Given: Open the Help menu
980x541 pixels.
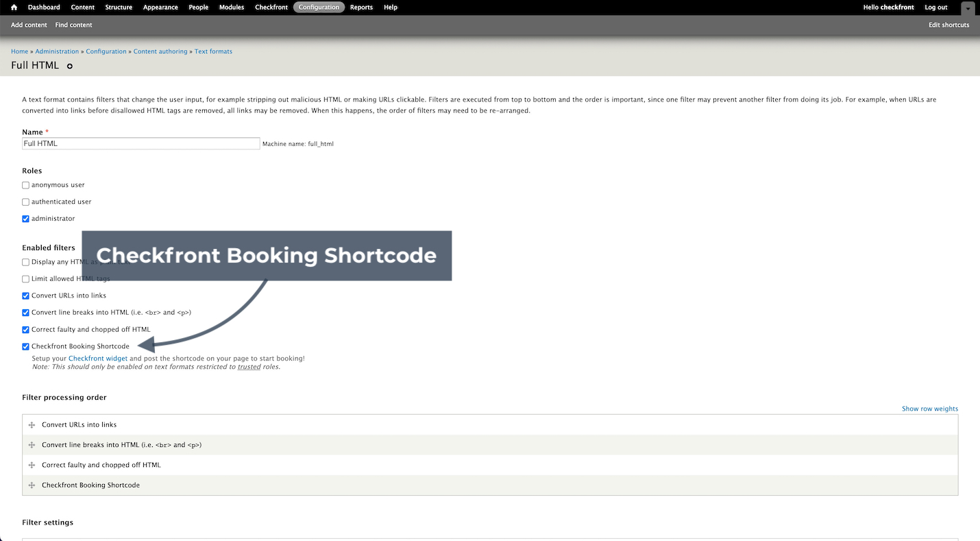Looking at the screenshot, I should pyautogui.click(x=390, y=8).
